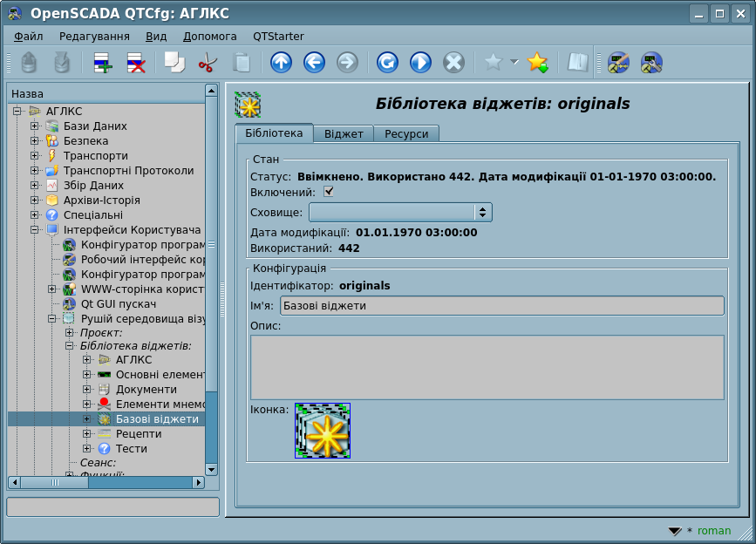Screen dimensions: 756x544
Task: Collapse the Бібліотека віджетів: tree node
Action: click(x=69, y=346)
